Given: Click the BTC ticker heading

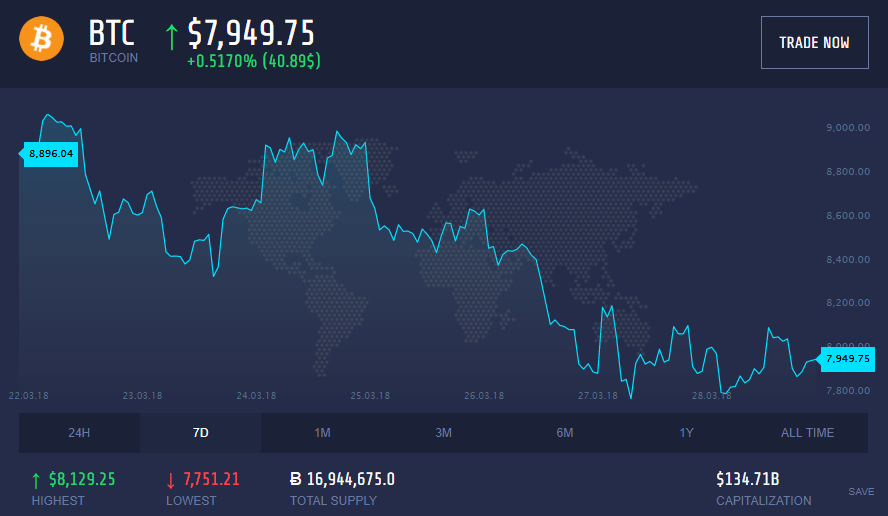Looking at the screenshot, I should click(112, 33).
